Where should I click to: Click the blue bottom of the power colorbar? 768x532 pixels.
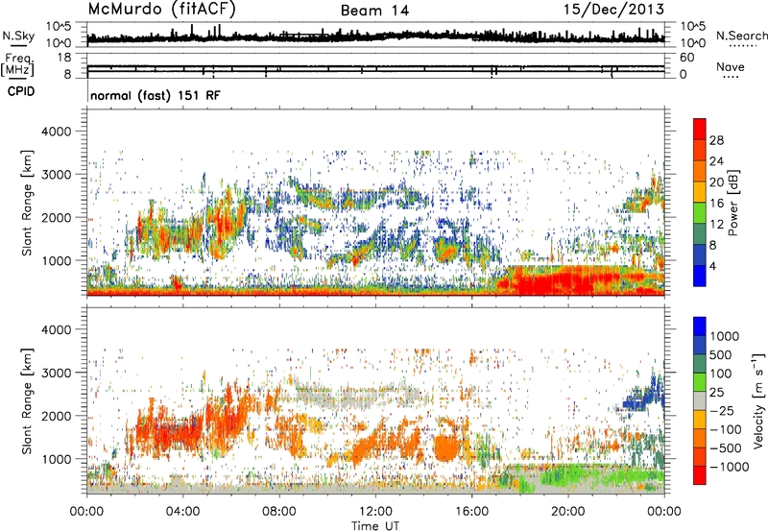[700, 276]
